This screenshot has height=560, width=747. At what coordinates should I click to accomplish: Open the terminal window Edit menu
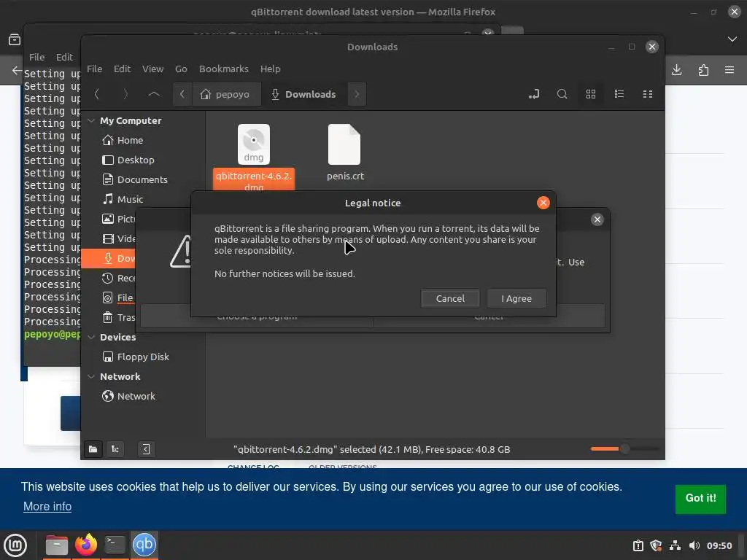pyautogui.click(x=64, y=57)
